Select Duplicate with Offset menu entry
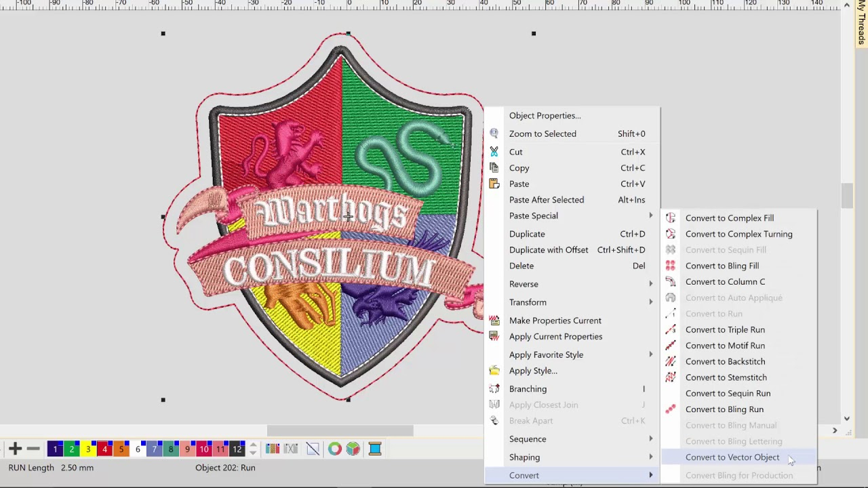This screenshot has width=868, height=488. [549, 249]
